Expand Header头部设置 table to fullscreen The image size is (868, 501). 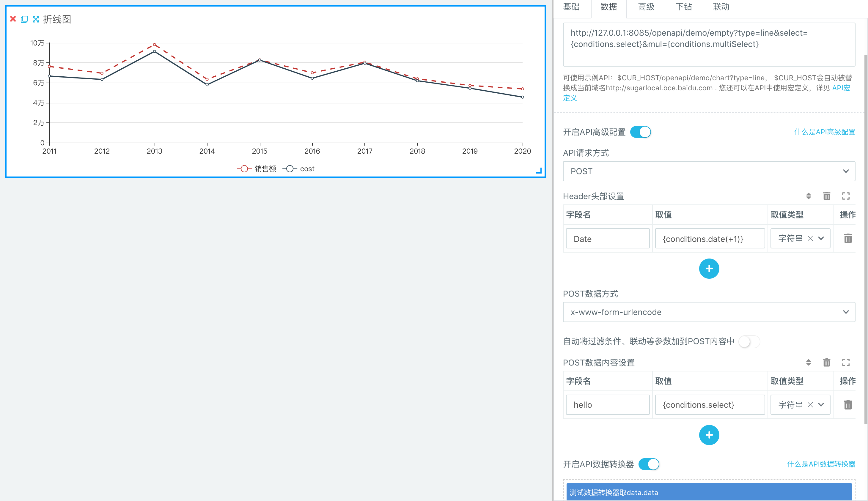846,196
